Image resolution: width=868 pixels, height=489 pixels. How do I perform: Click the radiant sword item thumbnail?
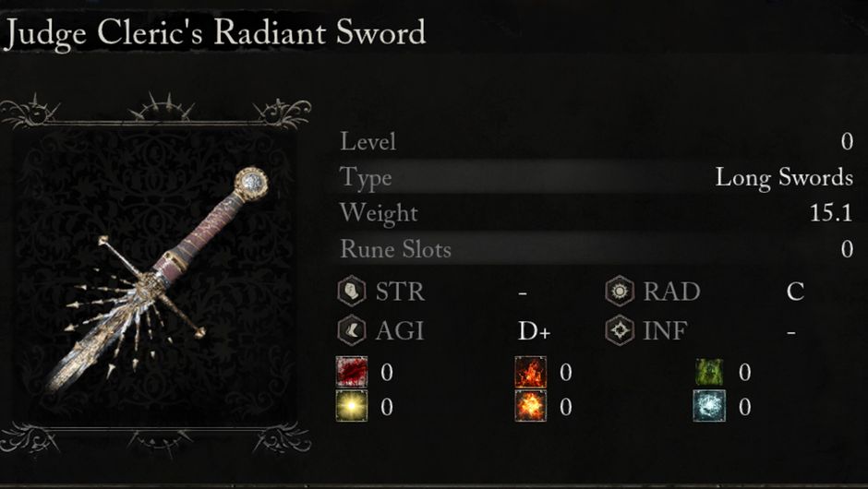(155, 275)
